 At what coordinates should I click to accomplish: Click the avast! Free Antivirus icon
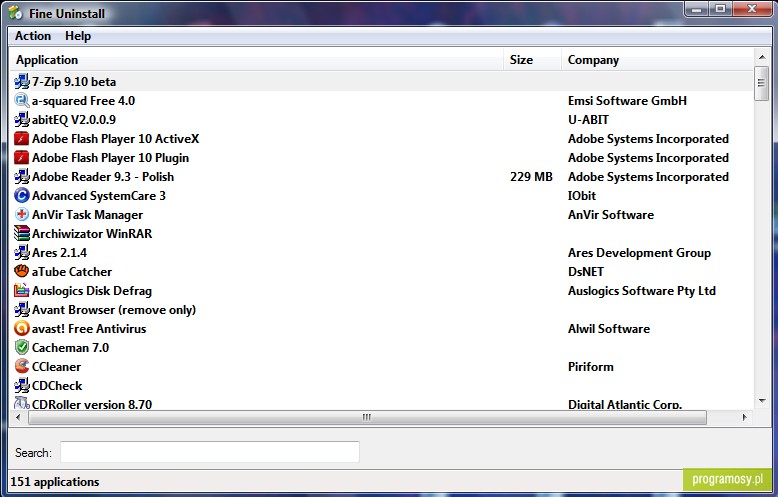tap(22, 328)
